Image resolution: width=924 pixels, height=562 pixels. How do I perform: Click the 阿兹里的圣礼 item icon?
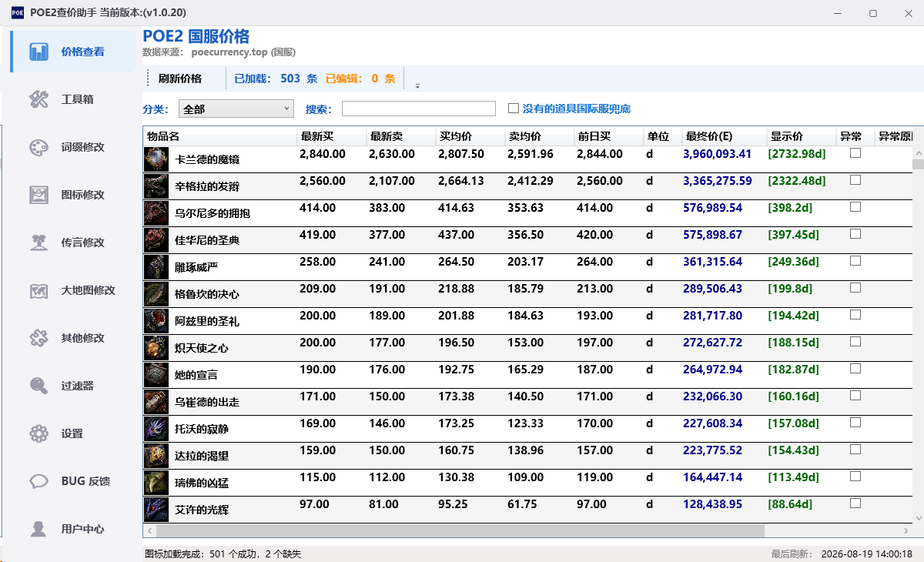tap(156, 321)
